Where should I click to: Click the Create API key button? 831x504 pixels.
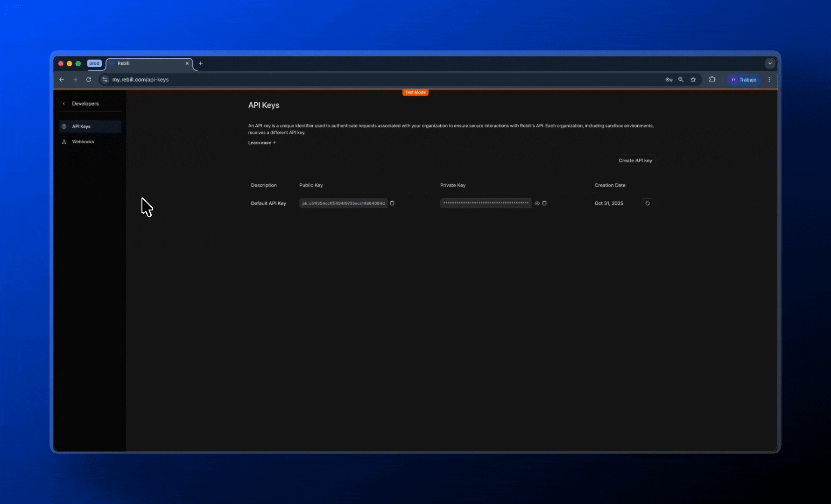[x=635, y=161]
